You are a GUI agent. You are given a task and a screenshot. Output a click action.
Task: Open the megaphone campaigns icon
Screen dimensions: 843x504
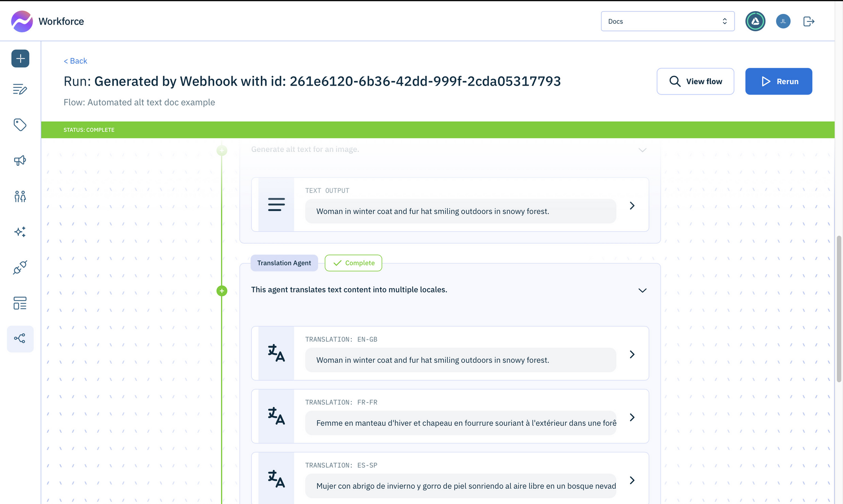tap(20, 160)
